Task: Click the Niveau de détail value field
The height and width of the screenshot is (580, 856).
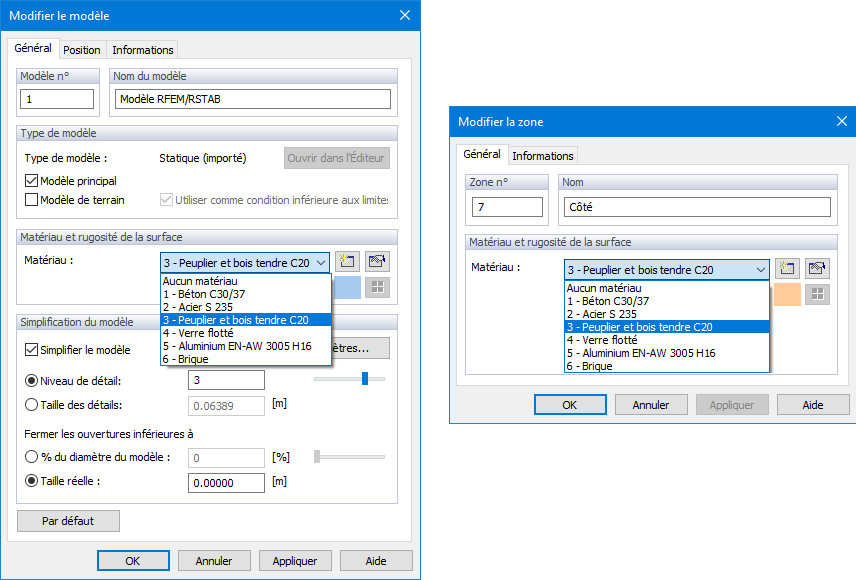Action: (x=226, y=380)
